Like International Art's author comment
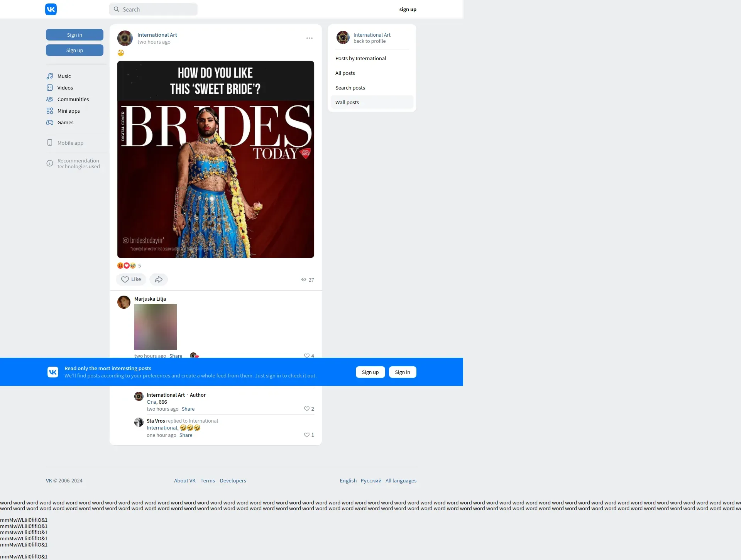Screen dimensions: 741x560 click(x=307, y=409)
